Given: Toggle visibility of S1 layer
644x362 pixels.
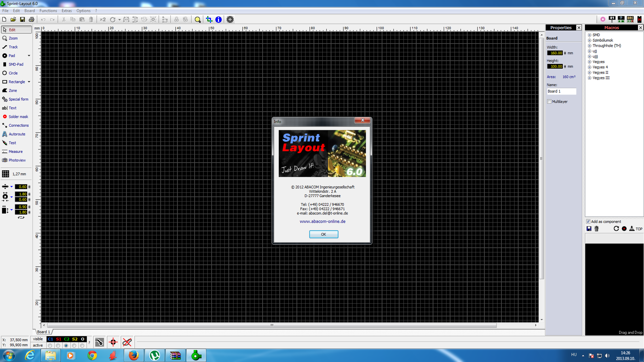Looking at the screenshot, I should [x=59, y=339].
